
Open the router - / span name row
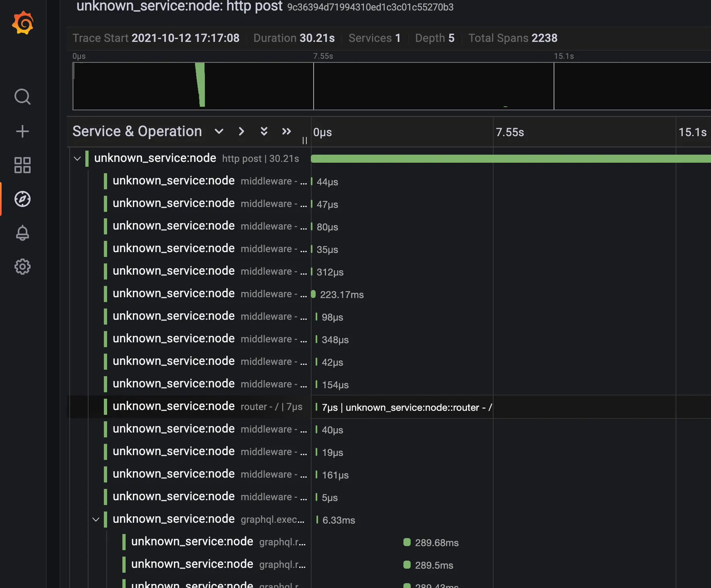207,407
